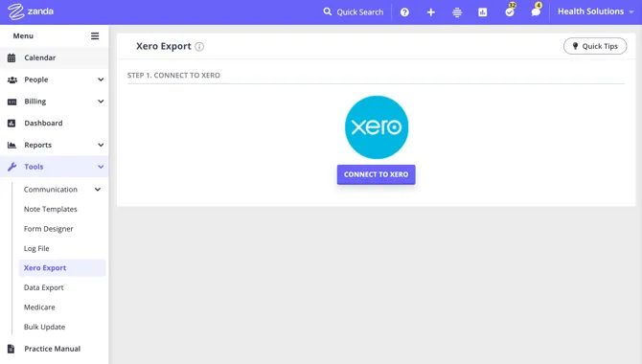Open the chart report icon in header

click(x=483, y=12)
